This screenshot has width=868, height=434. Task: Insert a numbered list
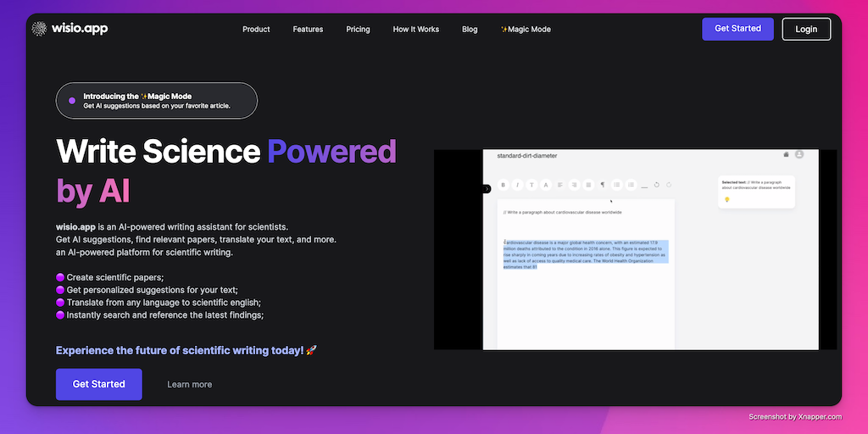[631, 185]
